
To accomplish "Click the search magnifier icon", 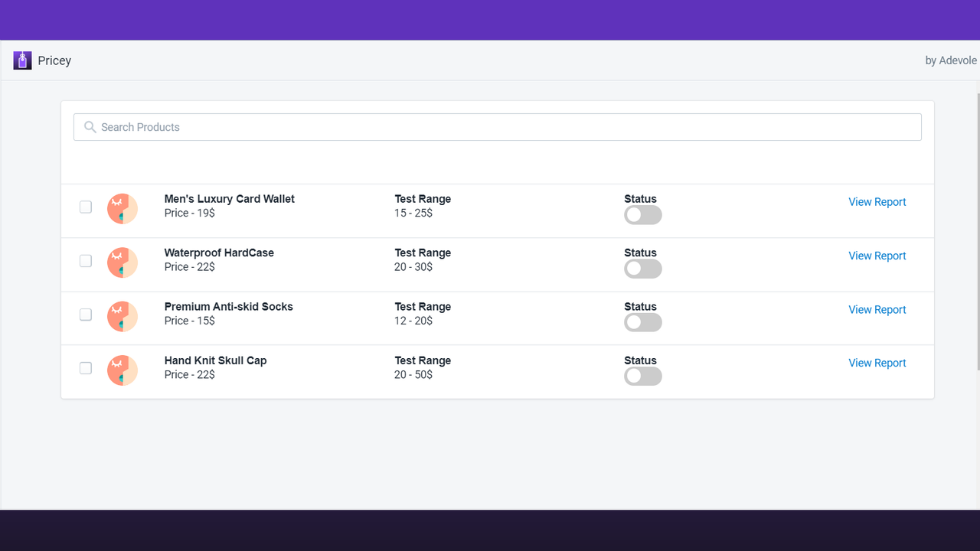I will (x=90, y=127).
